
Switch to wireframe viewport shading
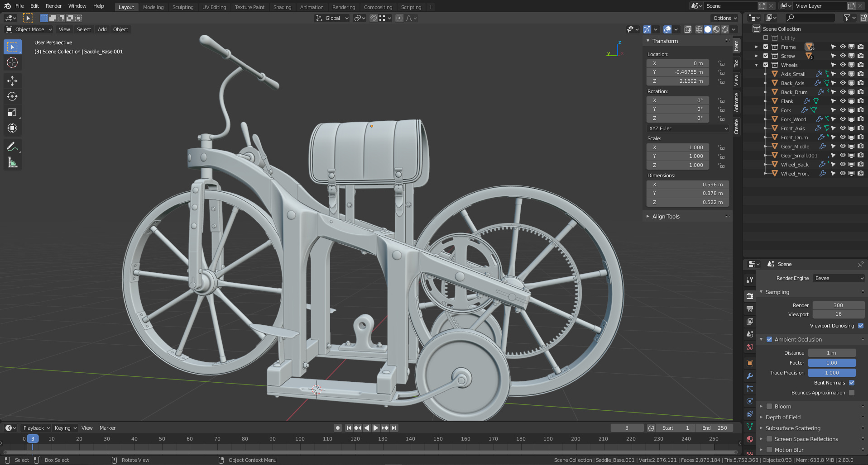699,29
